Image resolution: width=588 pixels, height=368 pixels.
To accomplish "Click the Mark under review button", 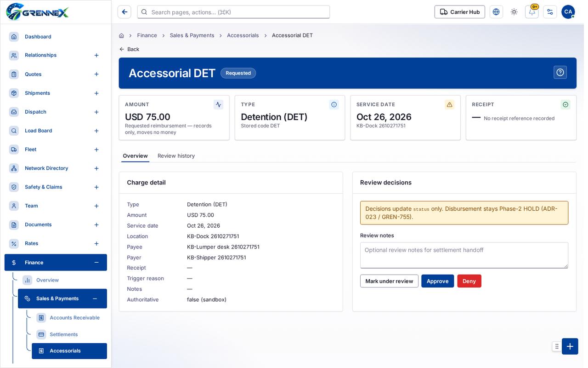I will pos(389,281).
